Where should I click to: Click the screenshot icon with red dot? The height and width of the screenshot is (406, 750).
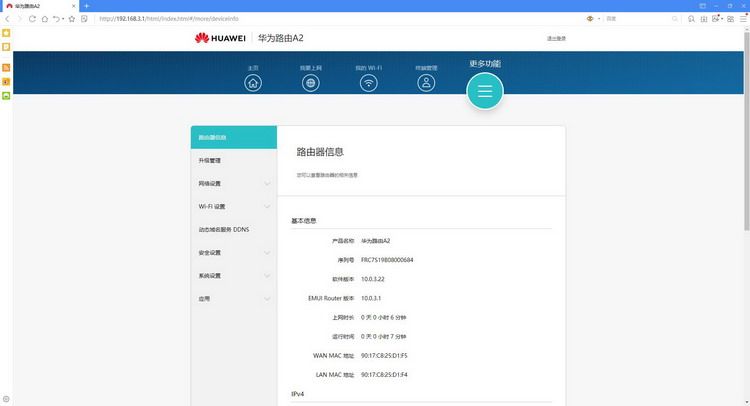tap(716, 18)
